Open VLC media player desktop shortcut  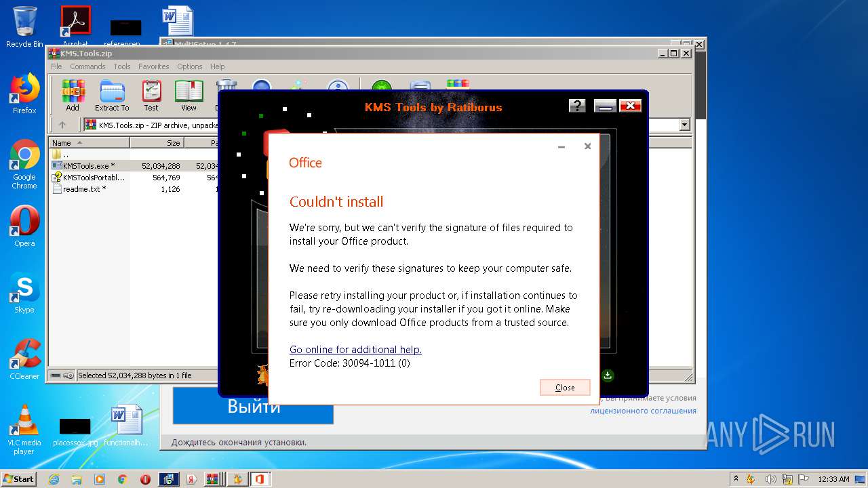pyautogui.click(x=24, y=430)
